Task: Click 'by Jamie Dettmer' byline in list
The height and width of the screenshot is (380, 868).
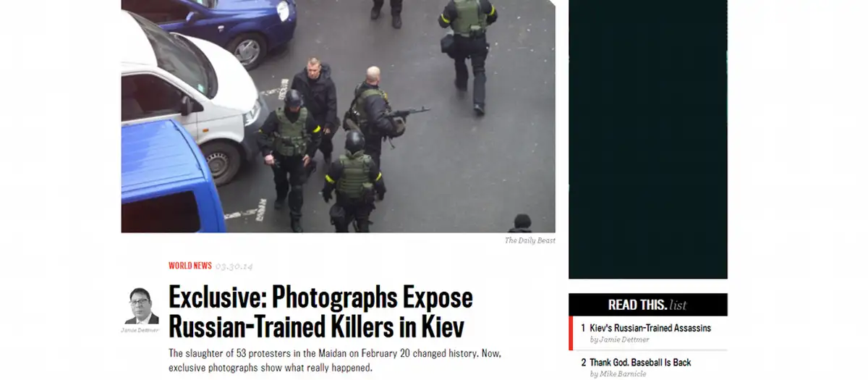Action: tap(619, 339)
